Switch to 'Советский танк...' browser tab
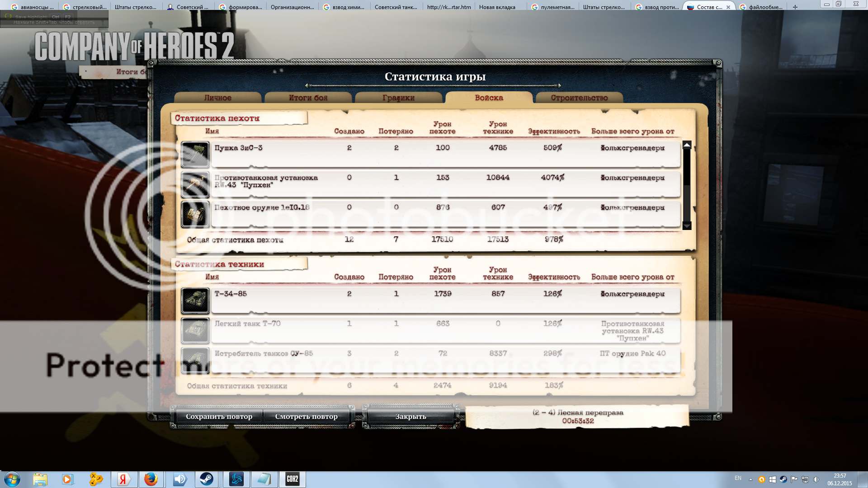 [x=396, y=7]
